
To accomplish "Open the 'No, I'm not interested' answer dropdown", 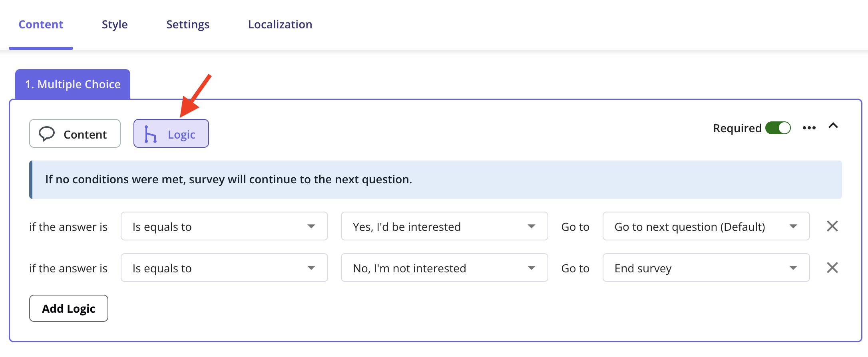I will (444, 268).
